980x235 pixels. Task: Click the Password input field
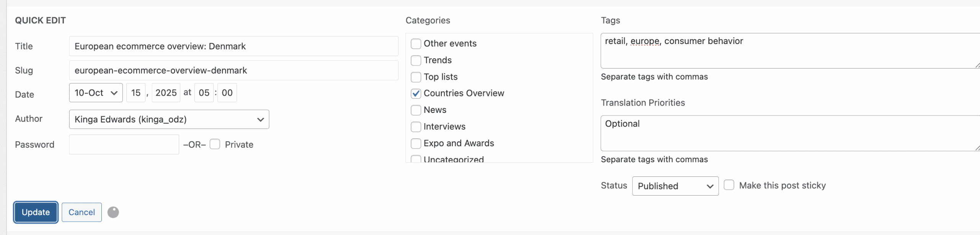tap(124, 145)
